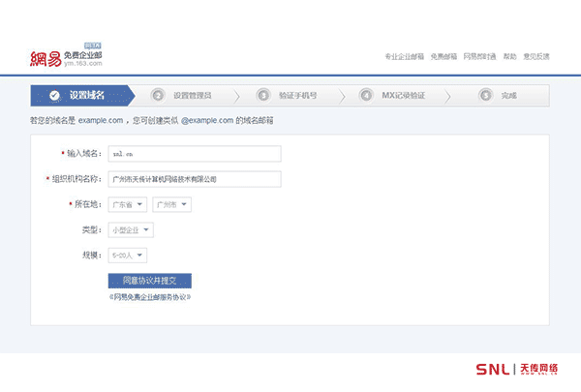This screenshot has width=581, height=392.
Task: Open the 网易即时通 header link
Action: tap(479, 57)
